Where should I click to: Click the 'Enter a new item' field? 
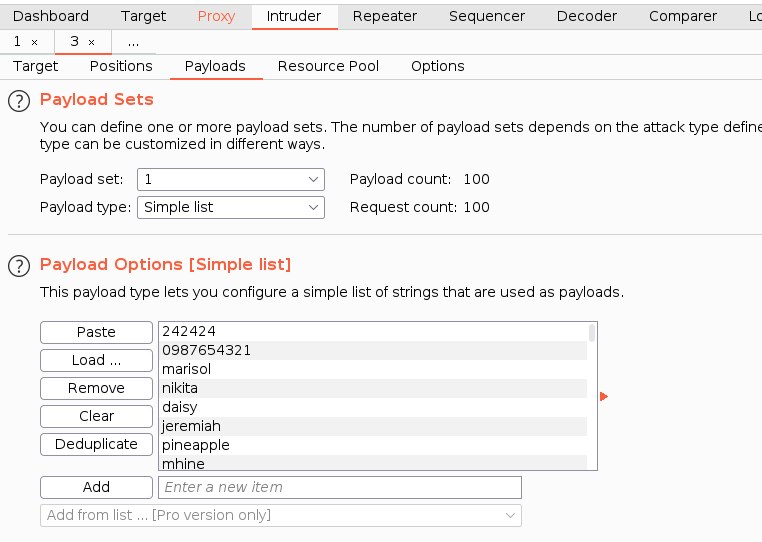(x=340, y=487)
